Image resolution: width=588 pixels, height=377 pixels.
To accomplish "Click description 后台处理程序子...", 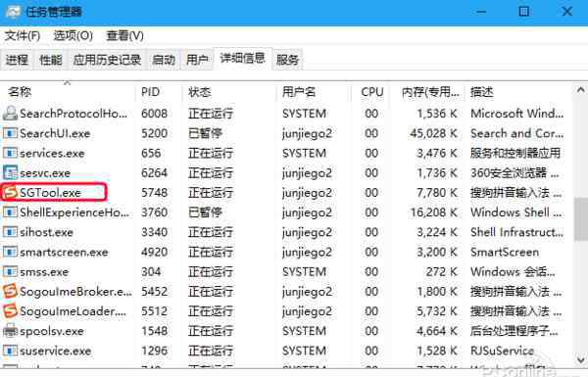I will (x=514, y=331).
